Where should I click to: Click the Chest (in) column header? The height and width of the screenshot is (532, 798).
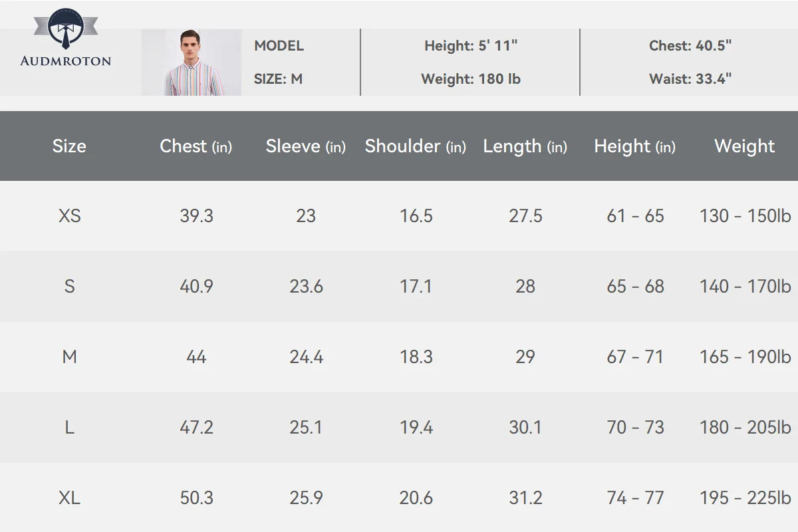pos(196,146)
